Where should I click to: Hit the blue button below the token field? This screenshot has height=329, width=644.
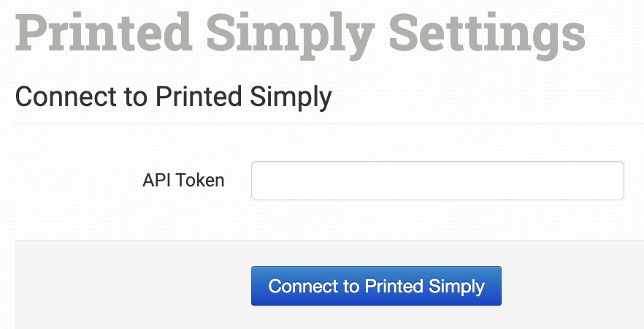click(376, 286)
